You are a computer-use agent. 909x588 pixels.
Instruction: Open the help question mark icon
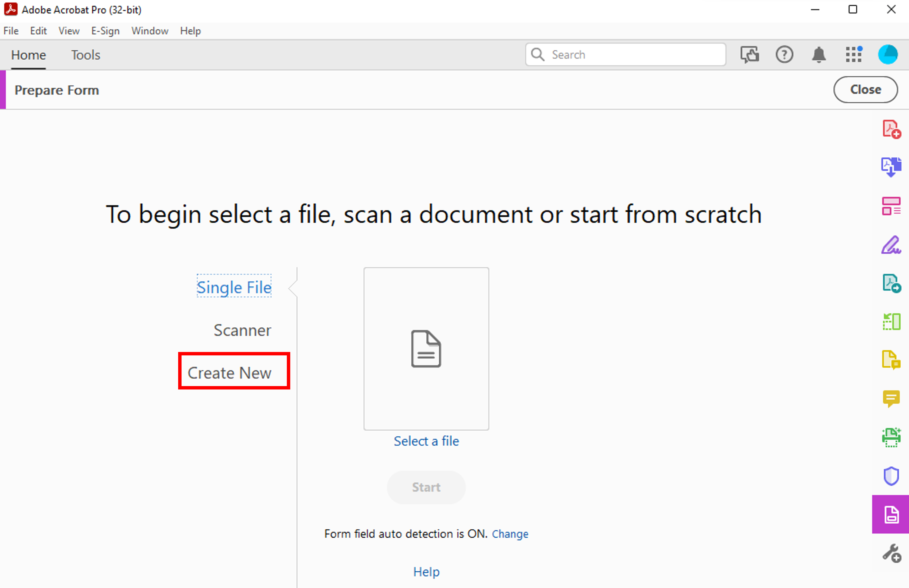tap(784, 55)
